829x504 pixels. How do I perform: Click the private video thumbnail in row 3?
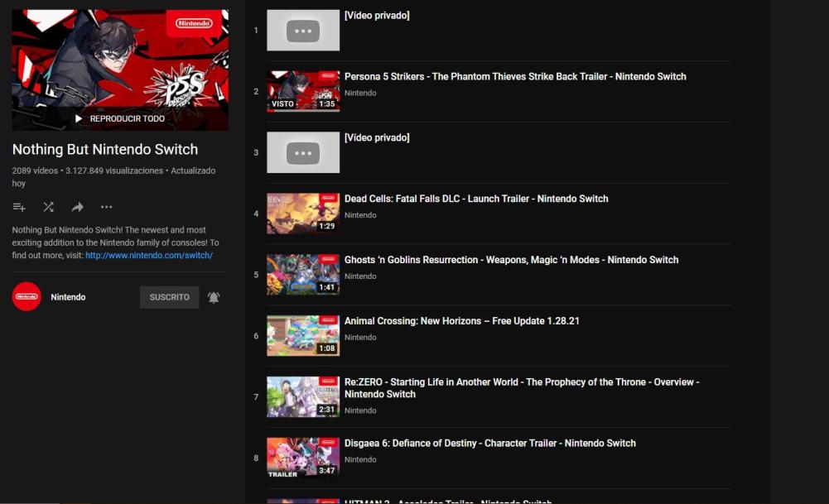pos(303,152)
